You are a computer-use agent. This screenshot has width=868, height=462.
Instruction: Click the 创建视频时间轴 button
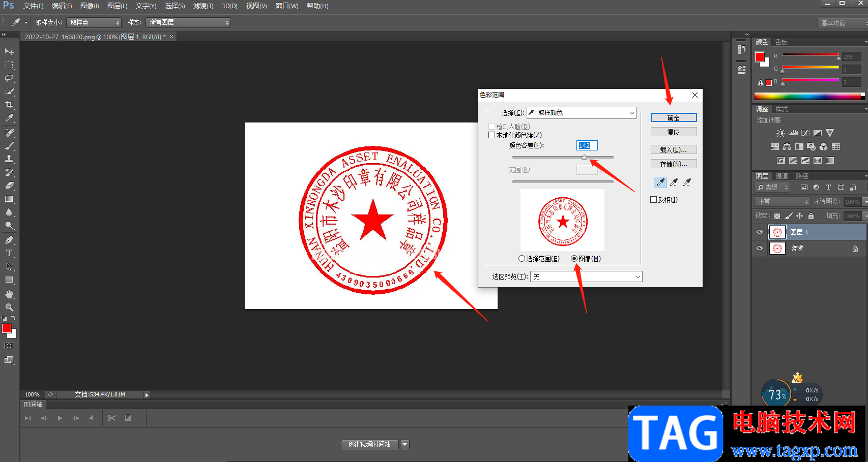[369, 445]
